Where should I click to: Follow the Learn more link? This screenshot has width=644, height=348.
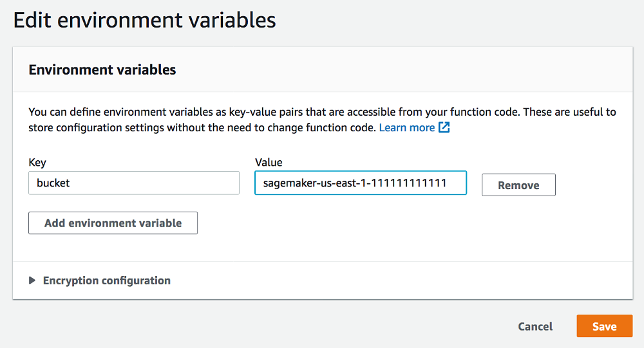click(x=407, y=127)
